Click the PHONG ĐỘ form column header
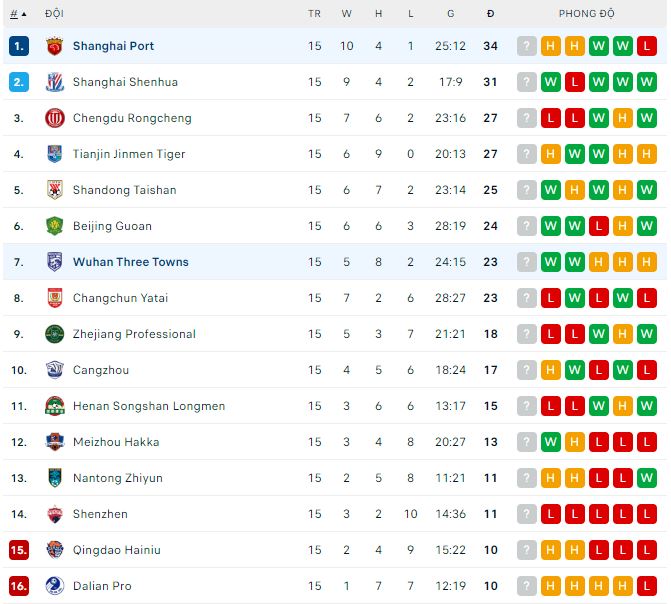 (x=586, y=14)
